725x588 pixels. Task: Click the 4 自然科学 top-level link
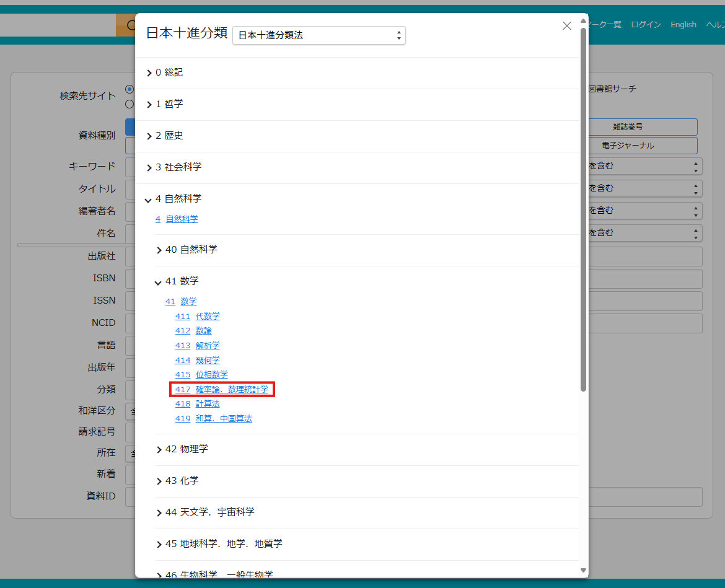pyautogui.click(x=182, y=219)
